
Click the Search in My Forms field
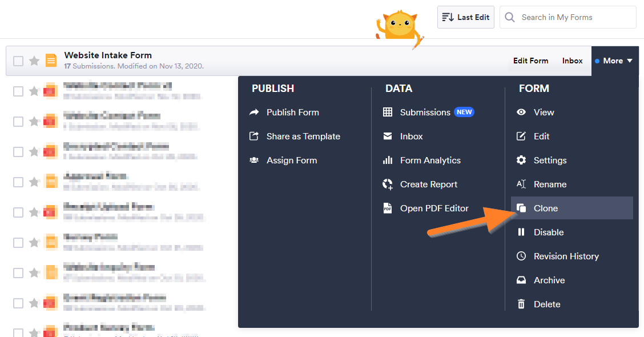574,17
